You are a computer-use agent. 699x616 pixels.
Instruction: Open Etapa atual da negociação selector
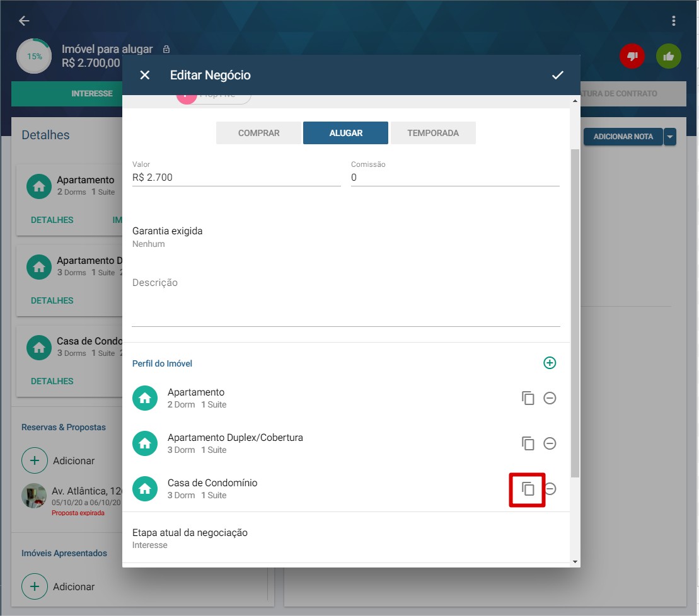coord(345,538)
